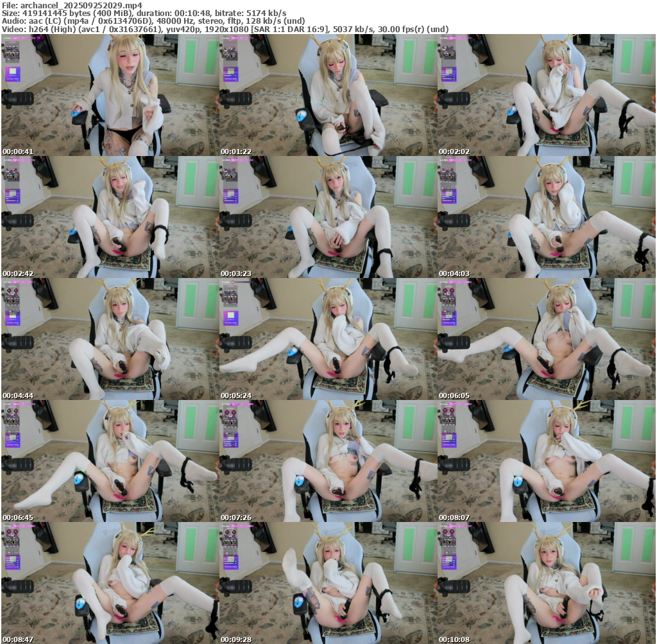Click the Audio aac (LC) info line
The width and height of the screenshot is (657, 644).
[x=153, y=21]
